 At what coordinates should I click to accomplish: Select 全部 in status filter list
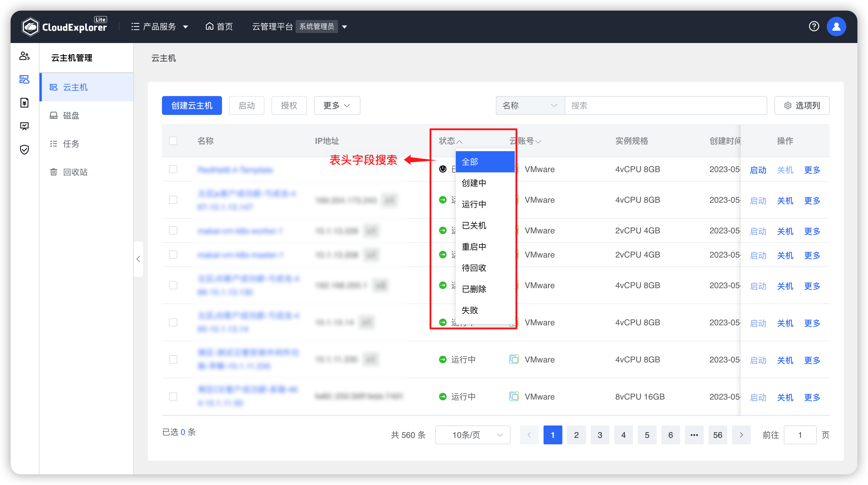point(485,161)
